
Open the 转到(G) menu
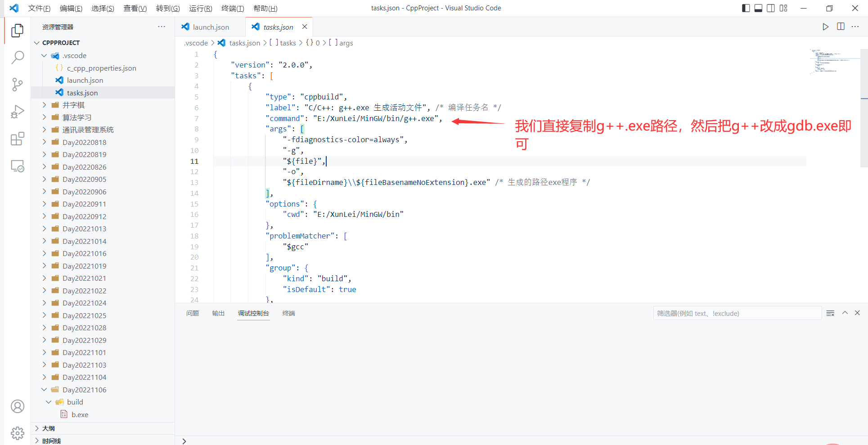[168, 9]
